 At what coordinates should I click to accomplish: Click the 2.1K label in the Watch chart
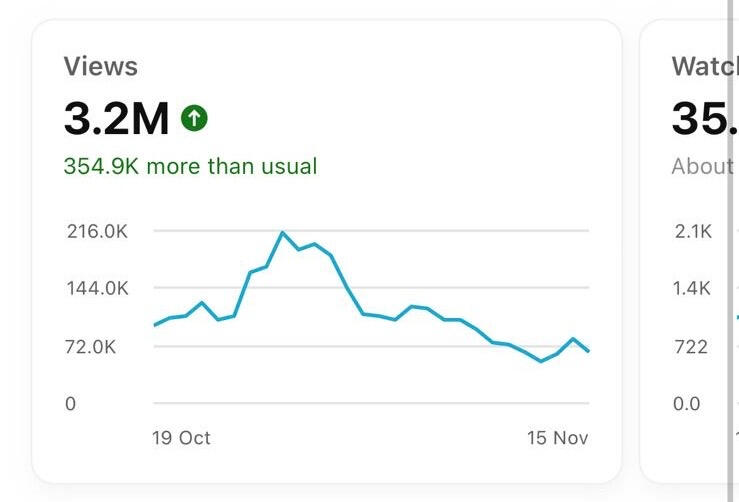tap(692, 231)
